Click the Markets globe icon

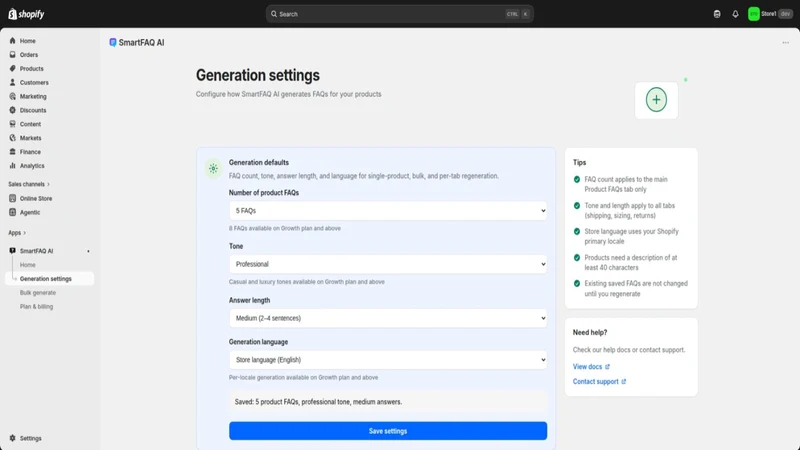pyautogui.click(x=13, y=138)
